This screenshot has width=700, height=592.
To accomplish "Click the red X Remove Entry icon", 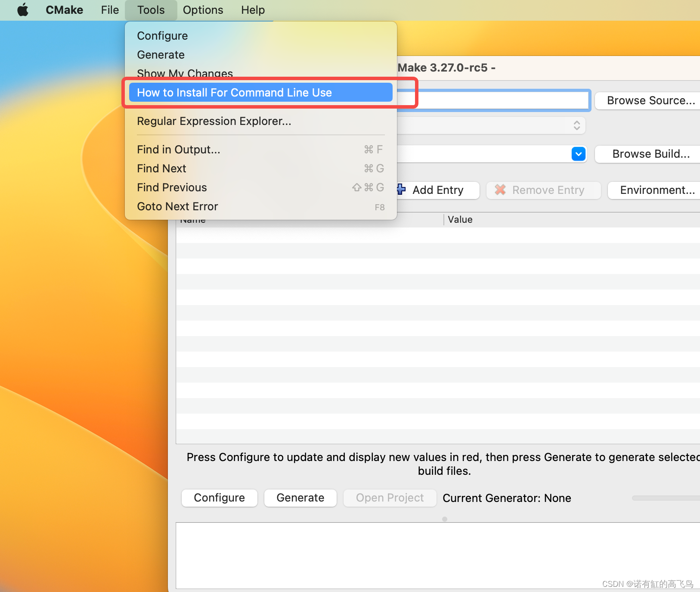I will tap(500, 190).
